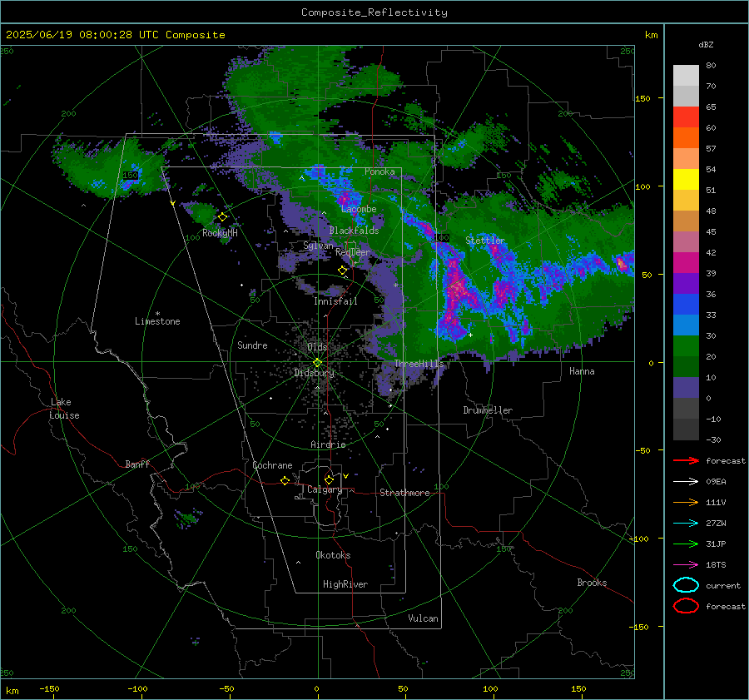Screen dimensions: 749x700
Task: Click the Lake Louise label
Action: tap(64, 409)
